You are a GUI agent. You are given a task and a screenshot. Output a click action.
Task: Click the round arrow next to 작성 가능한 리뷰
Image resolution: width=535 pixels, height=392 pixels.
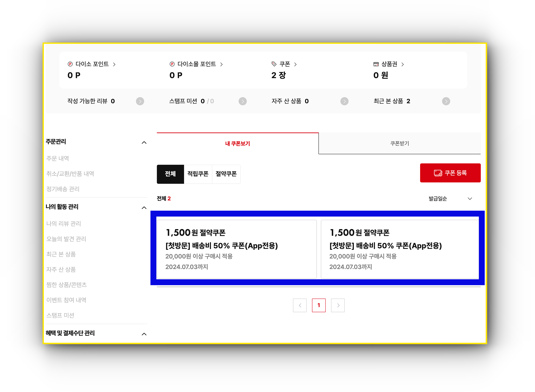[140, 101]
